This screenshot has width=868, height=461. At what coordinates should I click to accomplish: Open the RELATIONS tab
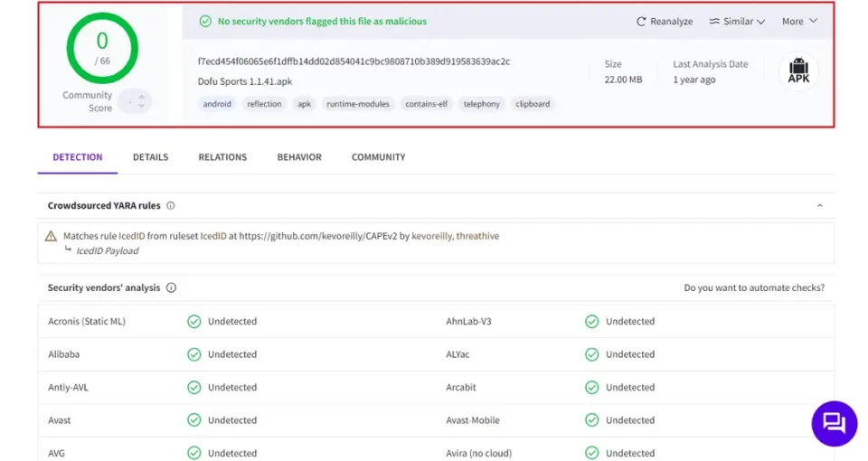pyautogui.click(x=222, y=157)
